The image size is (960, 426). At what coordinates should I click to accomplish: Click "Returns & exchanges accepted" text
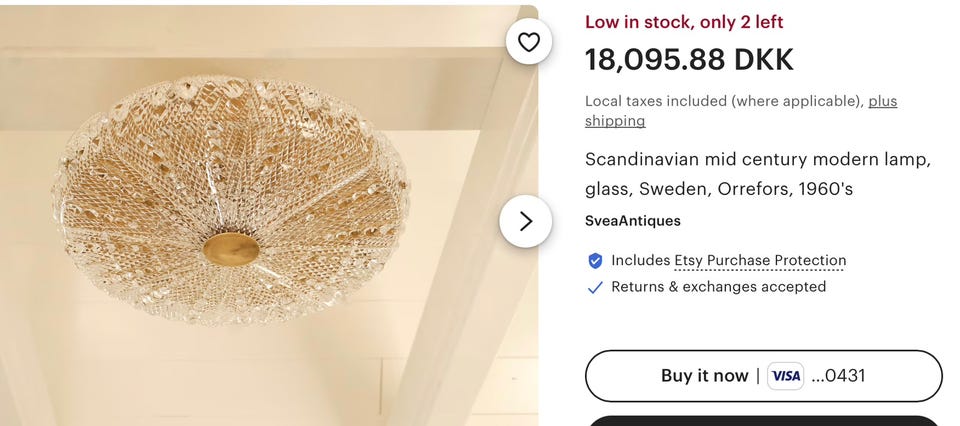[718, 287]
